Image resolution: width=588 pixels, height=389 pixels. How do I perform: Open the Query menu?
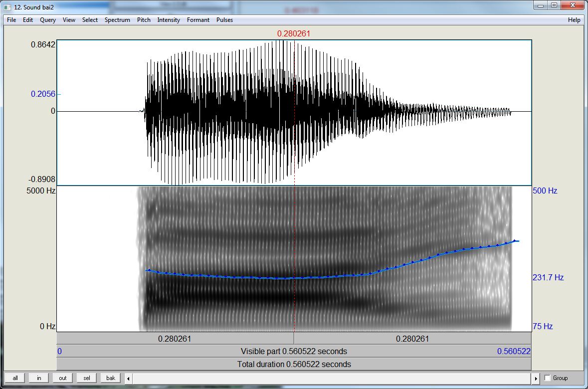pyautogui.click(x=48, y=20)
